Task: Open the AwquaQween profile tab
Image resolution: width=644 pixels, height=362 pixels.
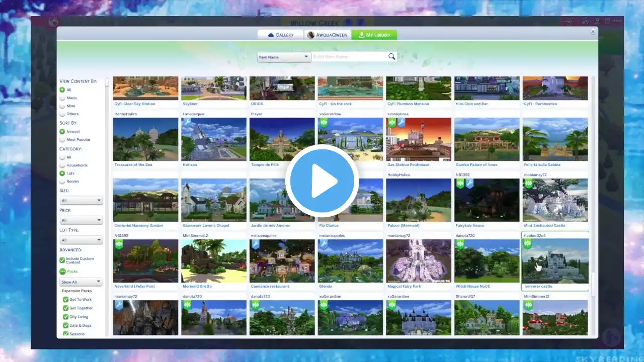Action: [x=327, y=35]
